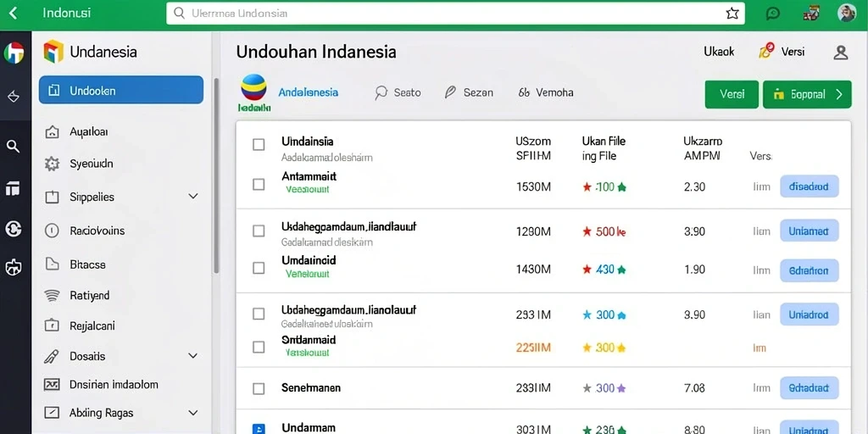Viewport: 868px width, 434px height.
Task: Tick the Antammait row checkbox
Action: [259, 184]
